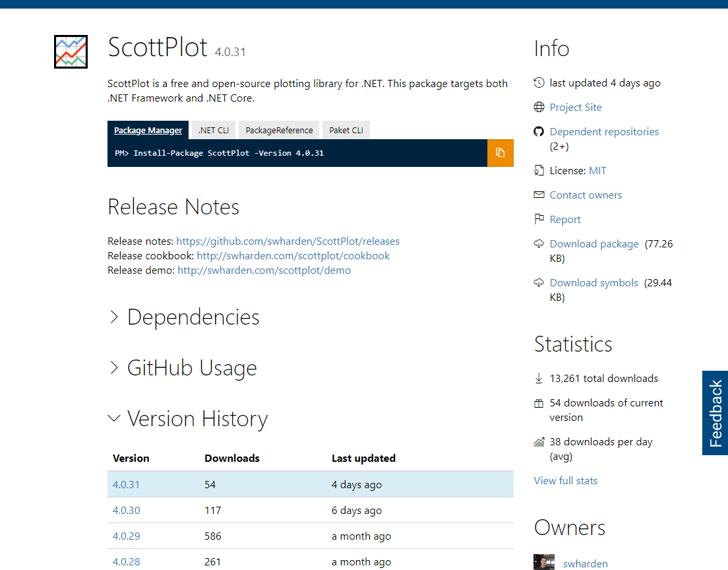Click the chart icon beside downloads per day

tap(539, 442)
